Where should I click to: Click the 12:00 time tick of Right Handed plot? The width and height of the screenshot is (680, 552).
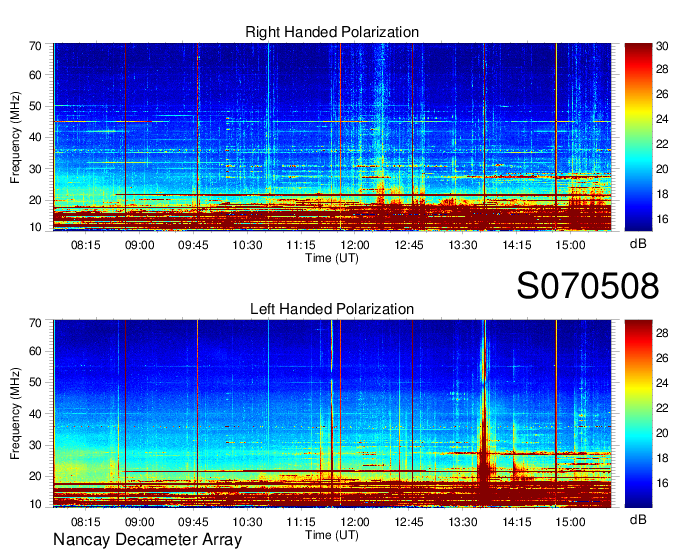coord(355,245)
